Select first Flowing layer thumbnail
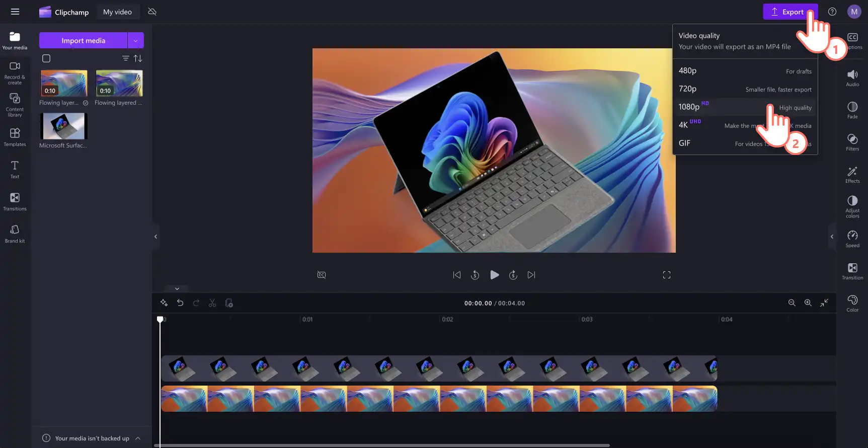This screenshot has height=448, width=868. pos(64,83)
